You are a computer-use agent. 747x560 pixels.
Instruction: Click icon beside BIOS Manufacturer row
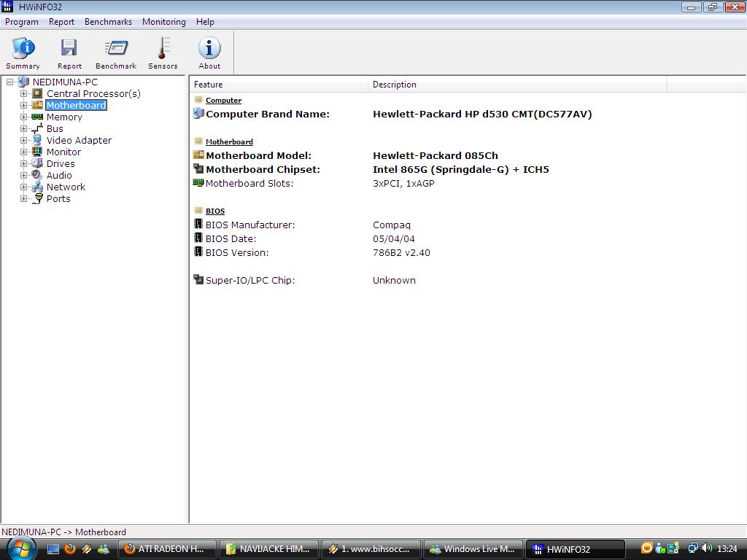coord(198,224)
